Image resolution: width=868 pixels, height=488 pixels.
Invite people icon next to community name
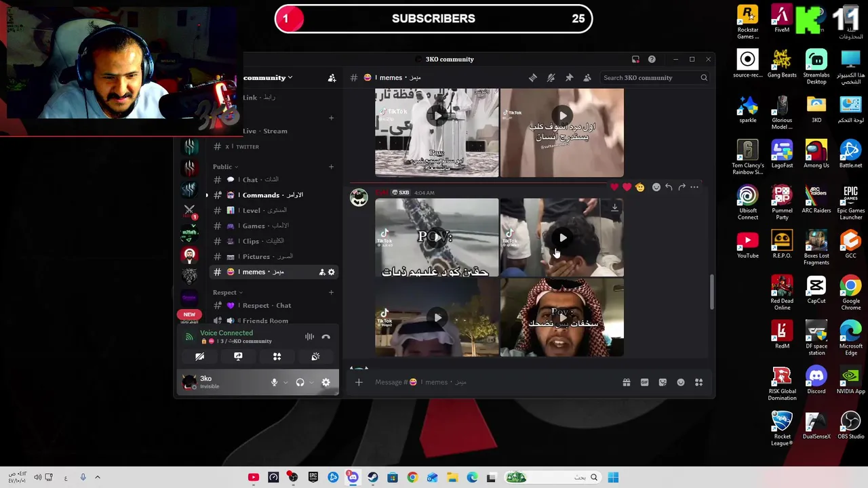pyautogui.click(x=332, y=78)
